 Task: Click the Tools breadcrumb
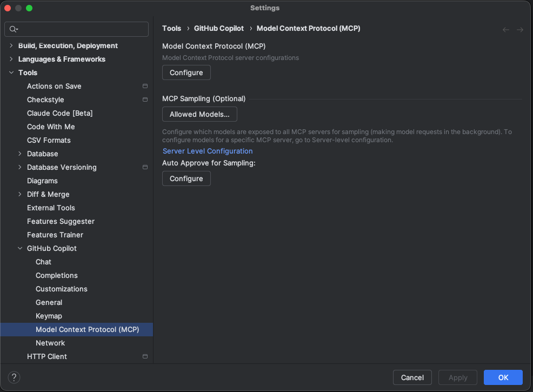click(x=172, y=29)
